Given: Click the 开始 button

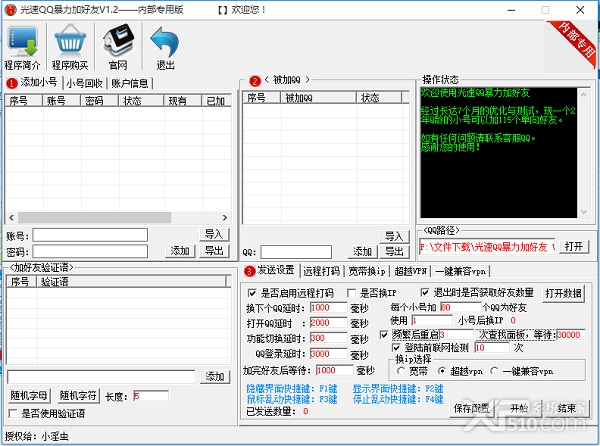Looking at the screenshot, I should pyautogui.click(x=520, y=409).
